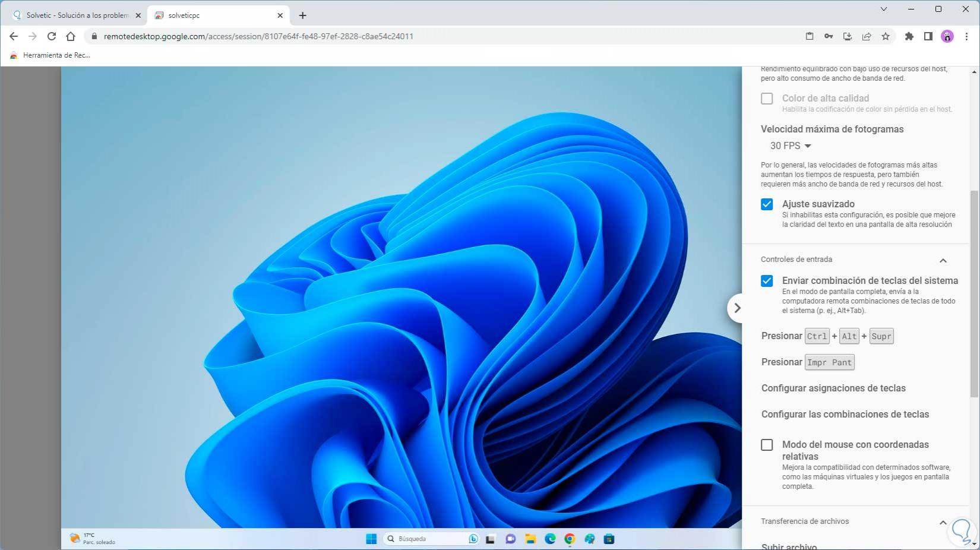Close the Solvetic browser tab
Viewport: 980px width, 550px height.
tap(138, 15)
